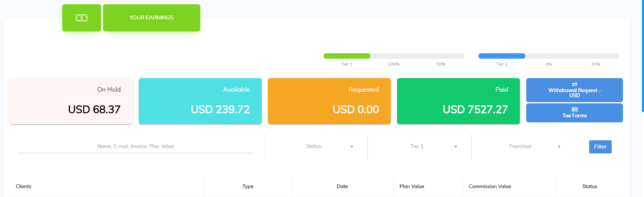Select the On Hold balance card
The width and height of the screenshot is (644, 197).
71,101
